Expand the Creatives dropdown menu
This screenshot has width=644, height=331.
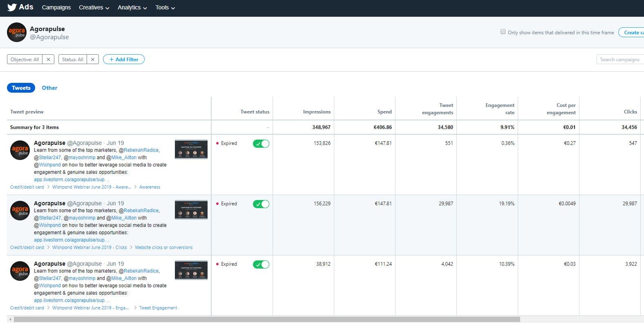[x=94, y=7]
